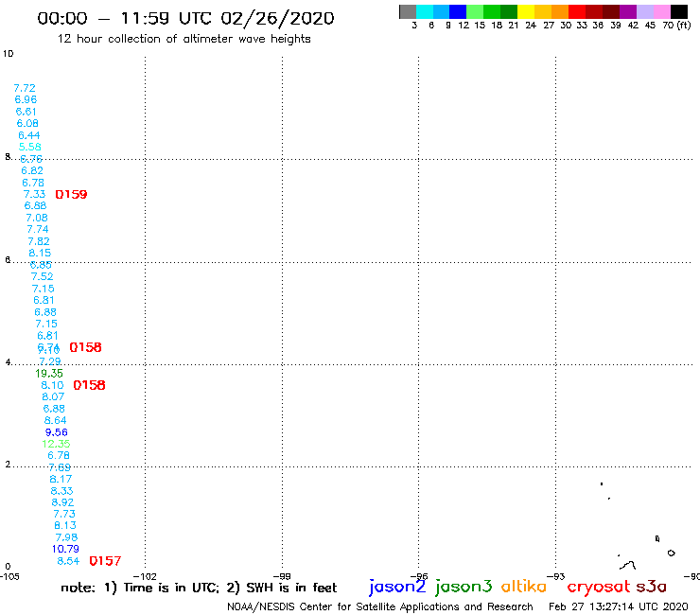This screenshot has width=700, height=615.
Task: Click the 8.07 wave height value
Action: click(53, 396)
